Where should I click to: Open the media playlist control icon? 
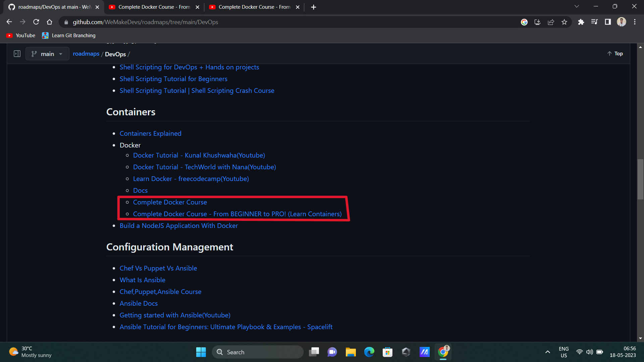tap(595, 22)
